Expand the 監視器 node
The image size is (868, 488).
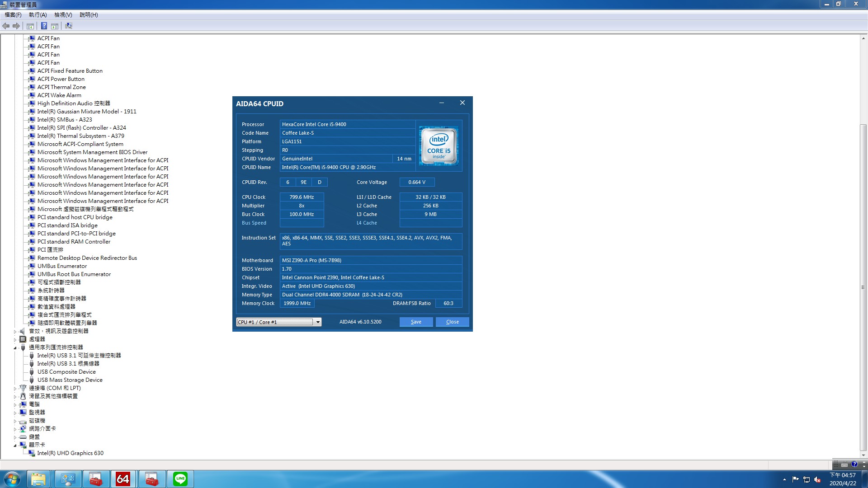[x=15, y=413]
